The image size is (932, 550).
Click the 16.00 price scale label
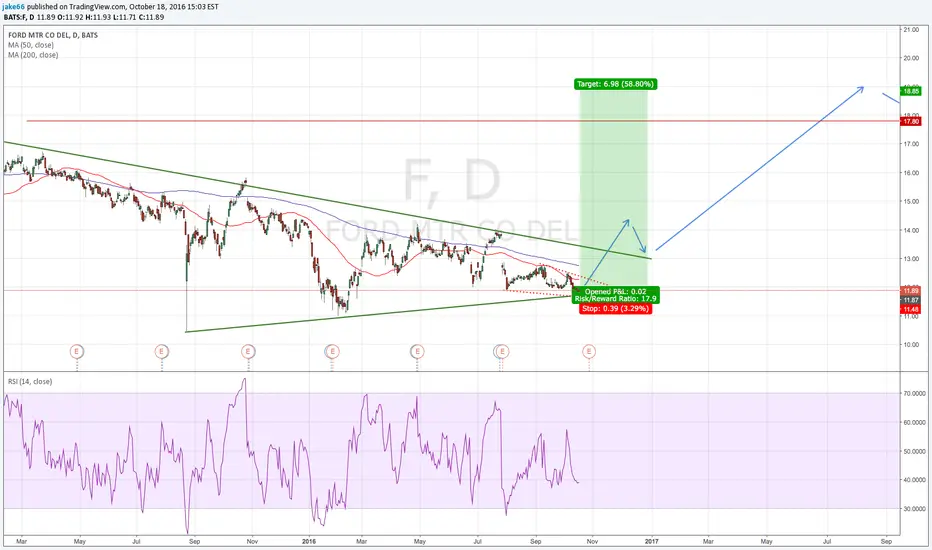pos(911,173)
